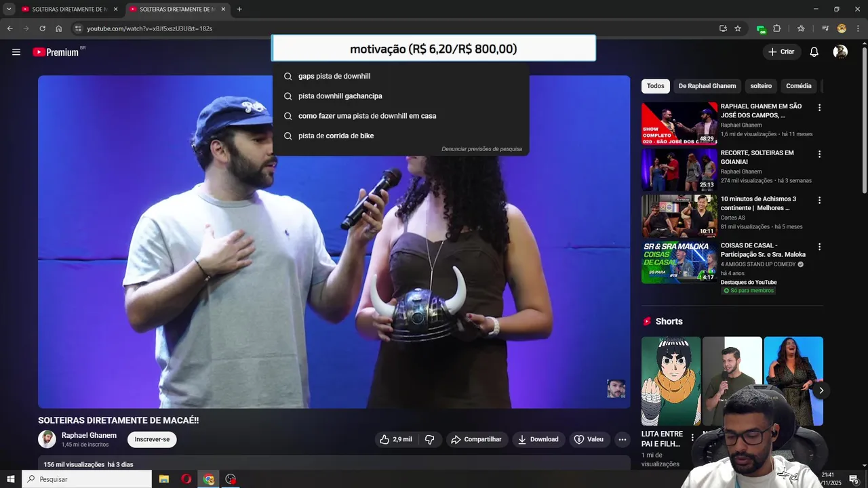868x488 pixels.
Task: Open more actions three-dot button
Action: [x=623, y=439]
